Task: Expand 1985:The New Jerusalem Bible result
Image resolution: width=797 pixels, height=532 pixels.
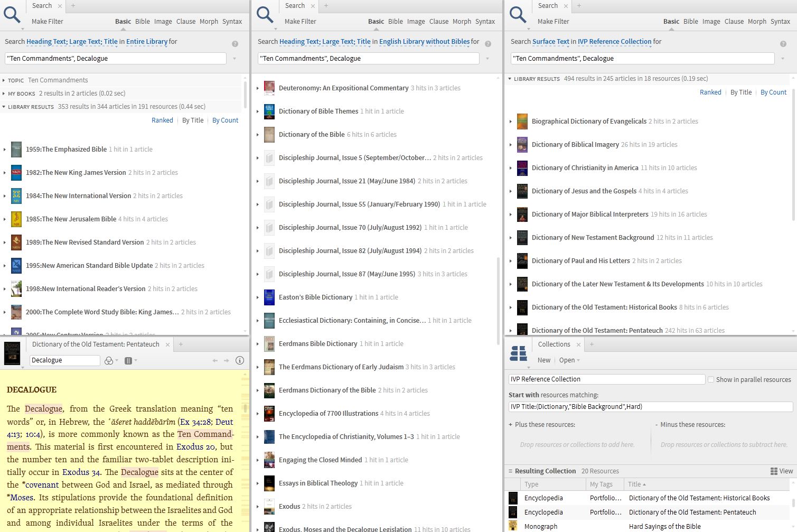Action: click(5, 219)
